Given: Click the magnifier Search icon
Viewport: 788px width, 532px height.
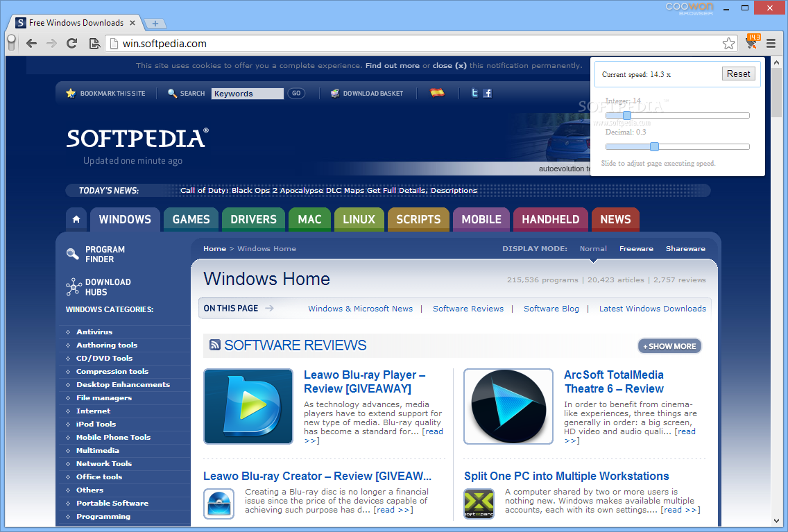Looking at the screenshot, I should pyautogui.click(x=172, y=94).
